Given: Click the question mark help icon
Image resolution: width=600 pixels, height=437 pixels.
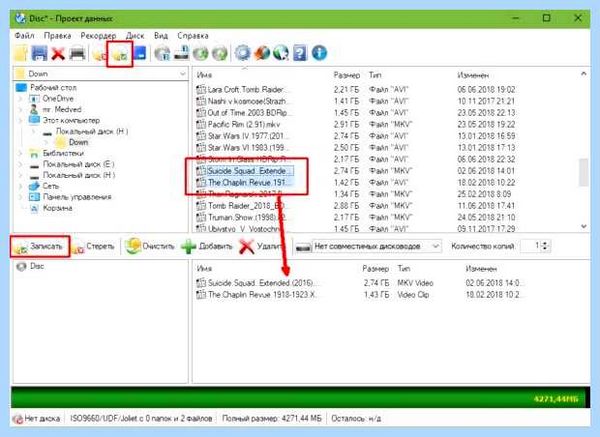Looking at the screenshot, I should pos(300,53).
